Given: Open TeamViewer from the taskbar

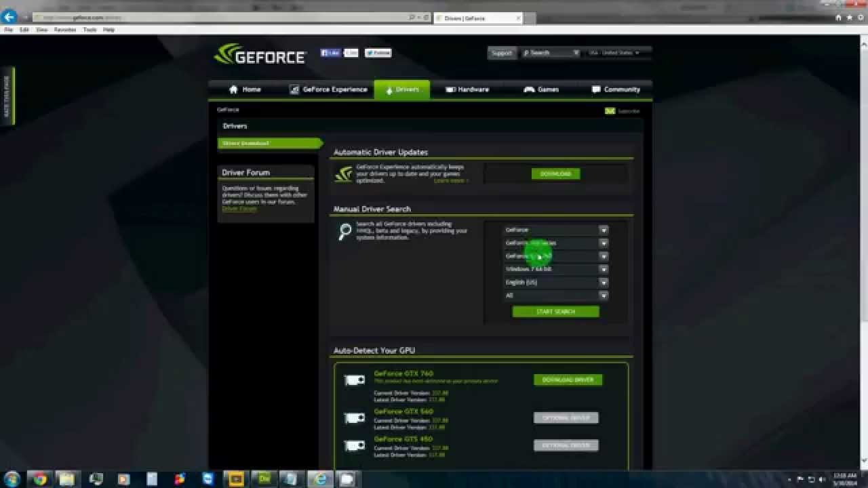Looking at the screenshot, I should pos(208,479).
